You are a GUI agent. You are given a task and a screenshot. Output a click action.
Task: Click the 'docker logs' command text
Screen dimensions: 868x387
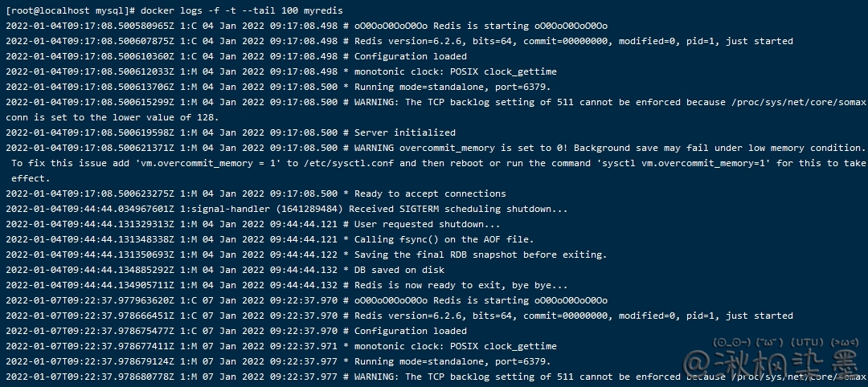pyautogui.click(x=167, y=10)
